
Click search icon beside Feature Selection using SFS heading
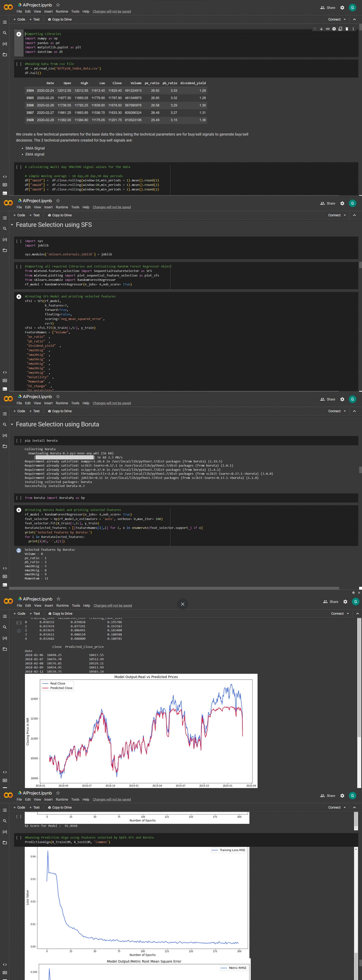coord(5,229)
